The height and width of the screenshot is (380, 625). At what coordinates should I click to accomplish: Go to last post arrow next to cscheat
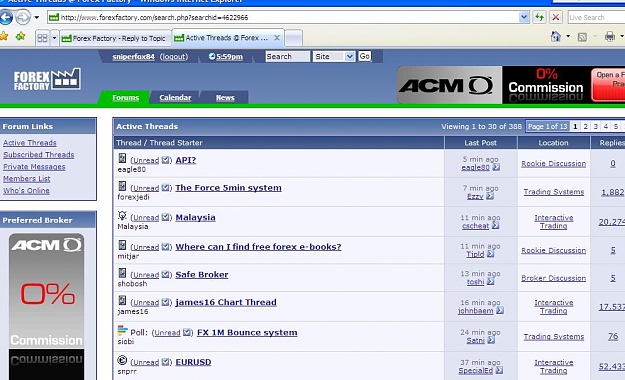pos(495,225)
